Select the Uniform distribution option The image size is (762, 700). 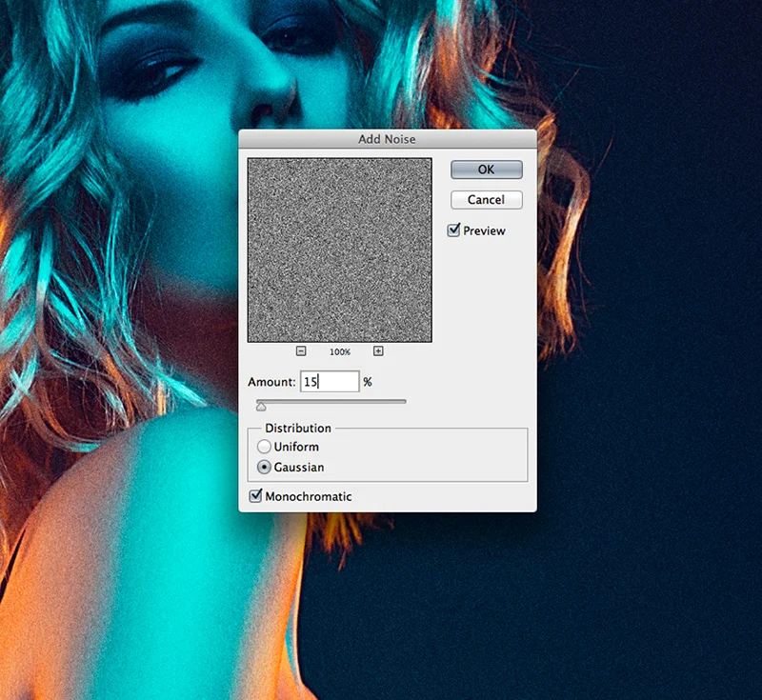(264, 446)
